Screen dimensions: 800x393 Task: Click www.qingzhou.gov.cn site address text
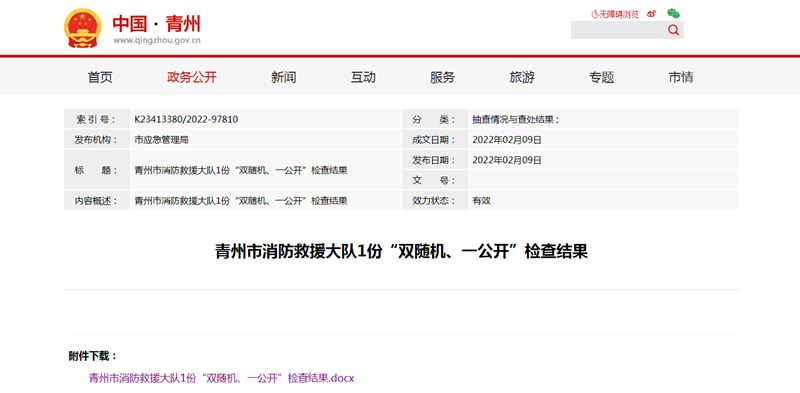(x=157, y=41)
